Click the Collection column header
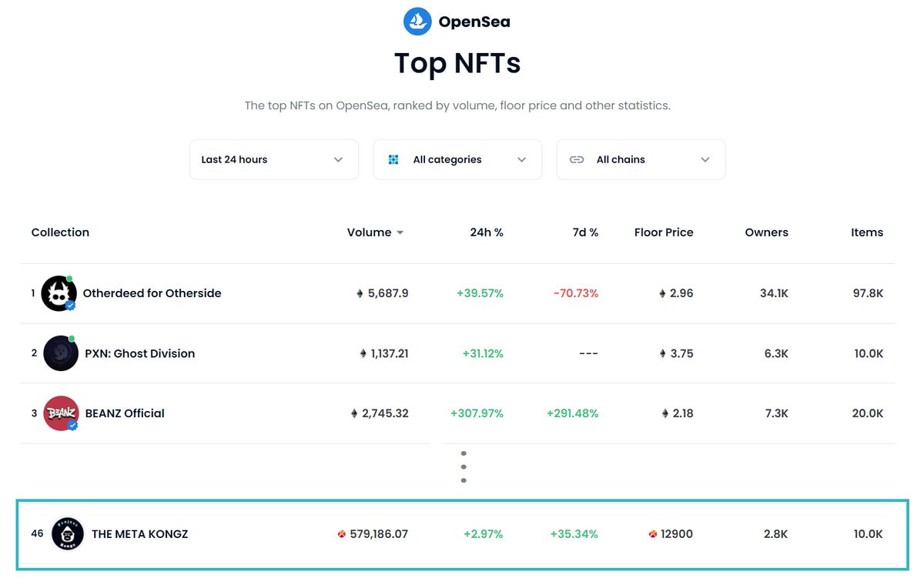Image resolution: width=924 pixels, height=578 pixels. [60, 232]
